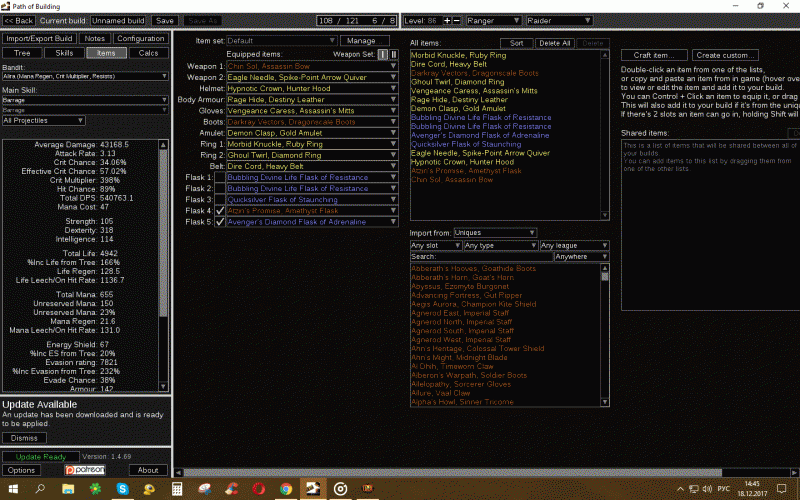Select Path of Building taskbar icon
The width and height of the screenshot is (800, 500).
(313, 489)
